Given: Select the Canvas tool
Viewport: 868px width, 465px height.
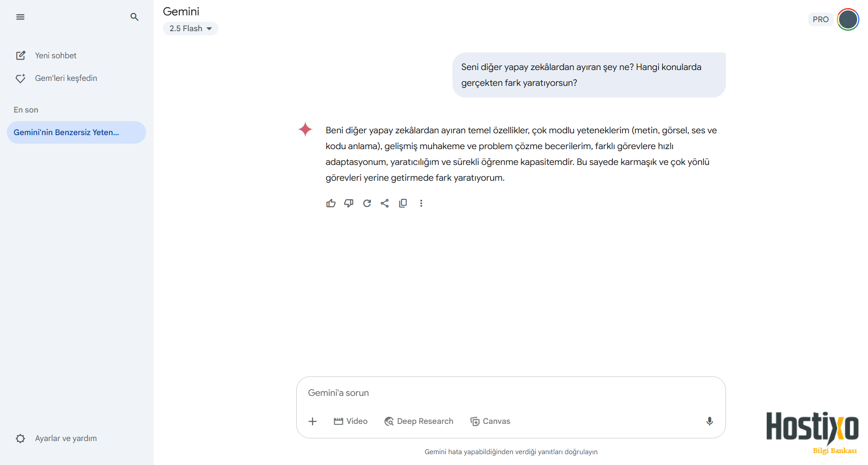Looking at the screenshot, I should tap(490, 421).
